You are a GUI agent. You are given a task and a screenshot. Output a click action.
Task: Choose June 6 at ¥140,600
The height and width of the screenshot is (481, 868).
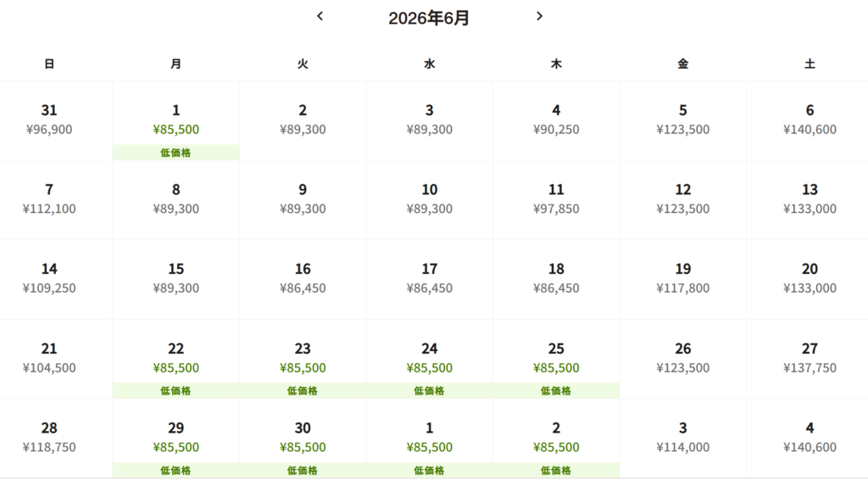[x=810, y=120]
